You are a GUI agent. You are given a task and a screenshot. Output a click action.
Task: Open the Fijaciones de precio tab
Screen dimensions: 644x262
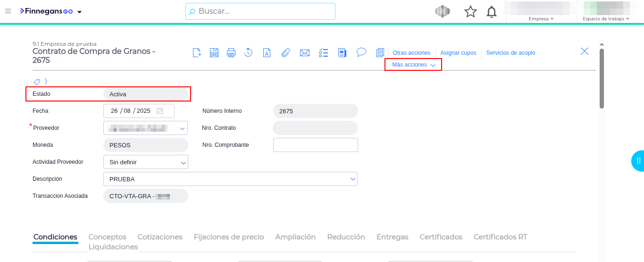[x=229, y=237]
